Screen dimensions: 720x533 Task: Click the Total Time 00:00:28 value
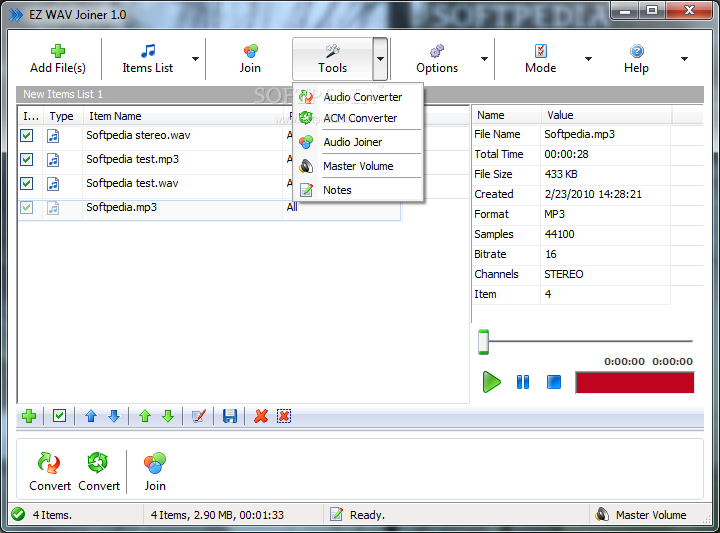pyautogui.click(x=566, y=154)
